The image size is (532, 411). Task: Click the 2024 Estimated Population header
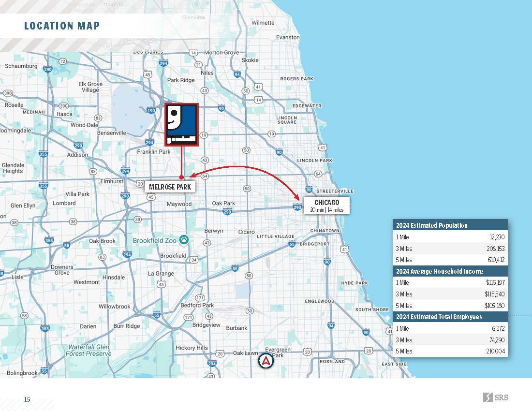click(450, 225)
